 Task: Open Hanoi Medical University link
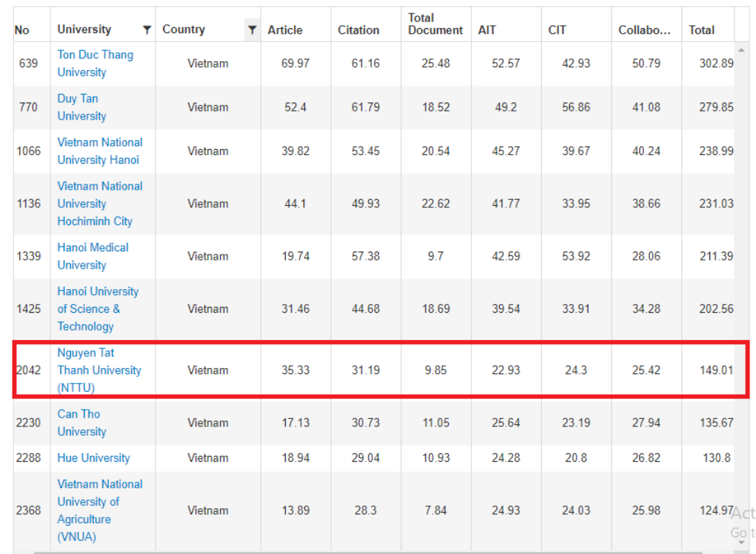93,256
